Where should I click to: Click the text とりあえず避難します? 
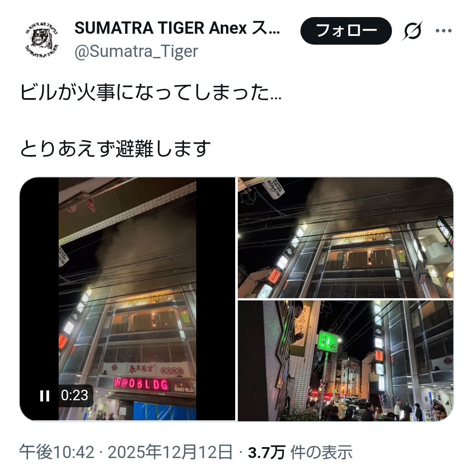[115, 149]
